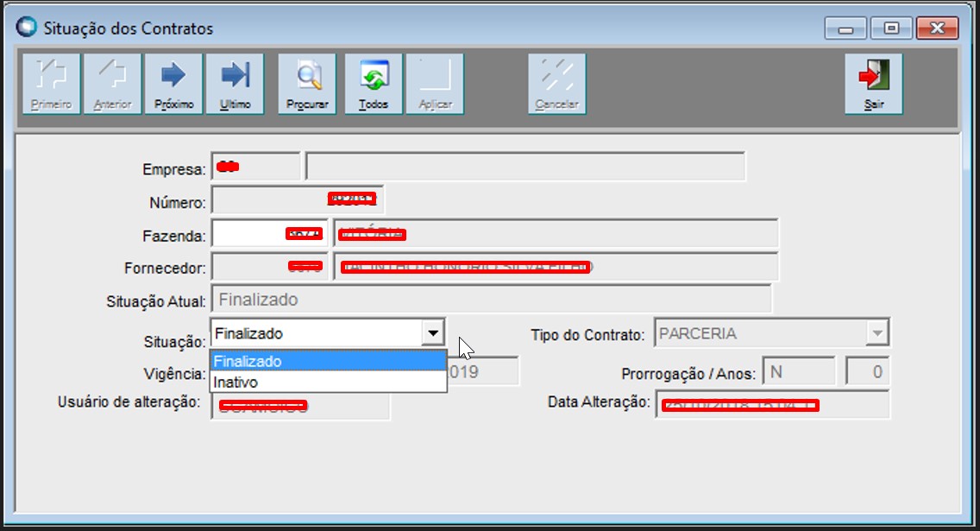
Task: Minimize the Situação dos Contratos window
Action: [x=845, y=28]
